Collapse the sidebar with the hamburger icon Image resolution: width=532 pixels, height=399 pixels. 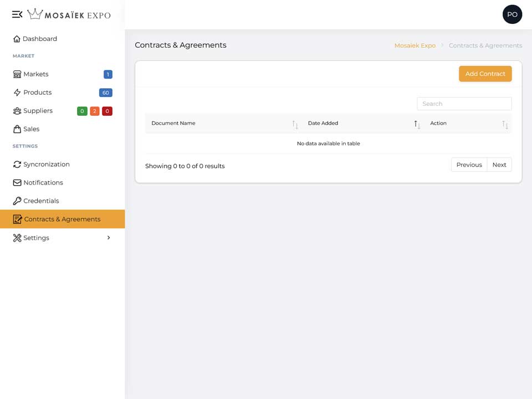point(17,14)
